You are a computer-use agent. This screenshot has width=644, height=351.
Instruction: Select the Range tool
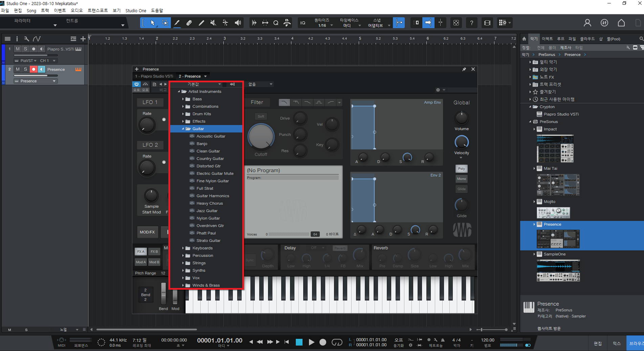click(x=165, y=23)
